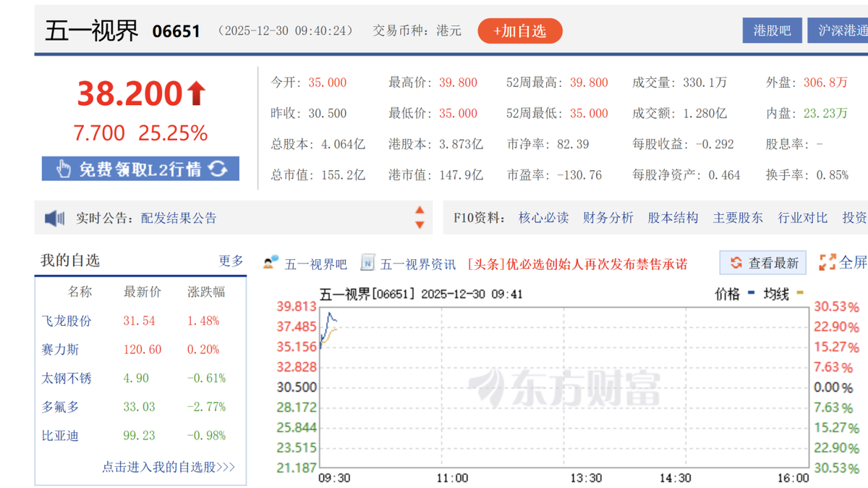Open the 沪深港通 button
The image size is (868, 488).
[838, 30]
